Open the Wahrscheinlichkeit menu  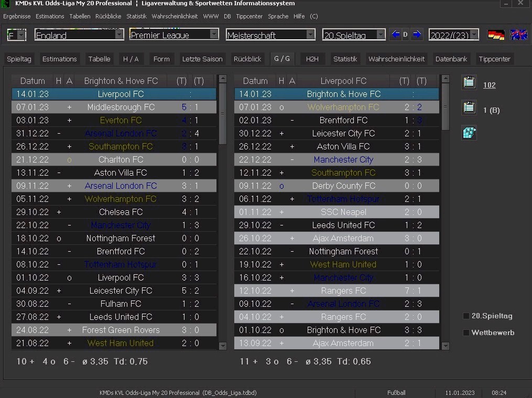(x=175, y=16)
